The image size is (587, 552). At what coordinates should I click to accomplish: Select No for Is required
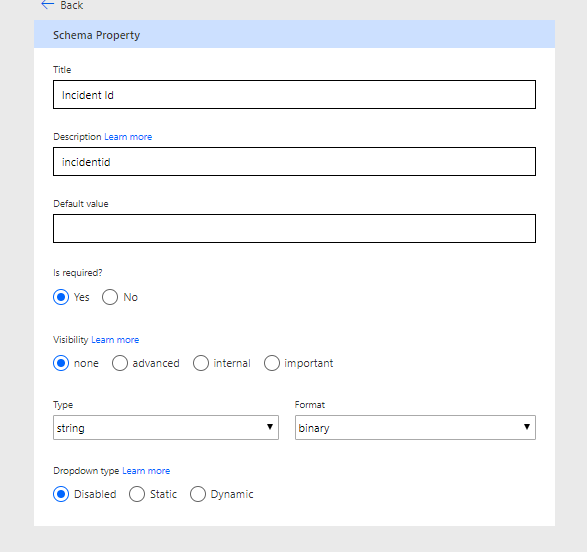point(110,297)
